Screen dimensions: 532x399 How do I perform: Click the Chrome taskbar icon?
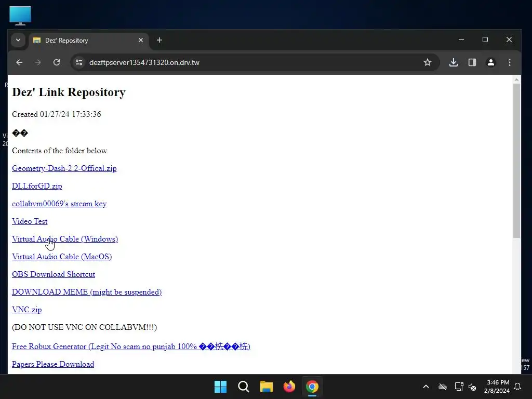point(312,387)
